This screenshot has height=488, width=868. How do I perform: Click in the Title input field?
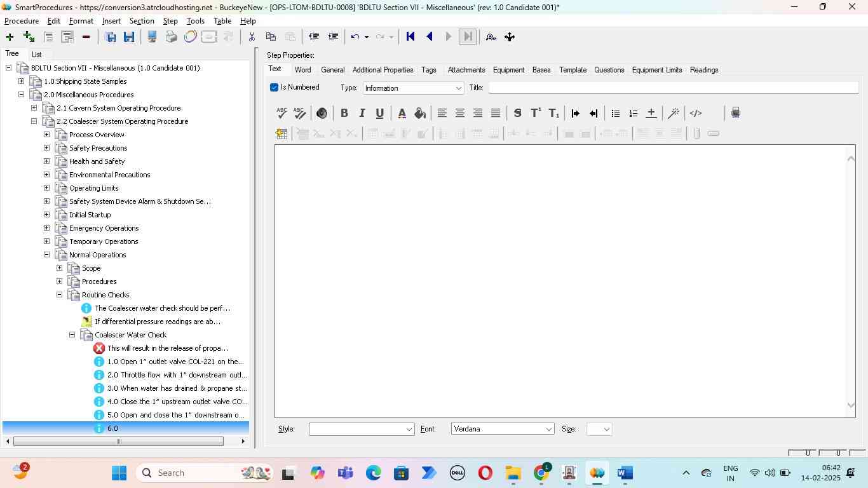pyautogui.click(x=672, y=88)
